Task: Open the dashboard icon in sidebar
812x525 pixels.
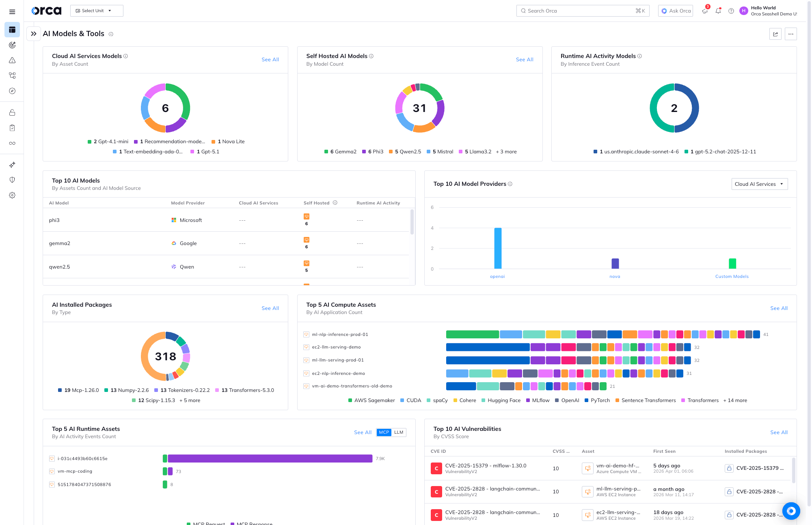Action: 12,30
